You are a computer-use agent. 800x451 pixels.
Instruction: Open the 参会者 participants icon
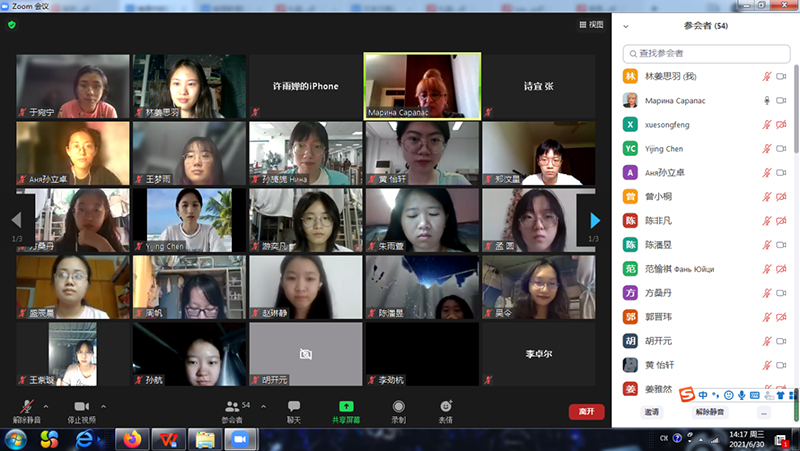232,406
